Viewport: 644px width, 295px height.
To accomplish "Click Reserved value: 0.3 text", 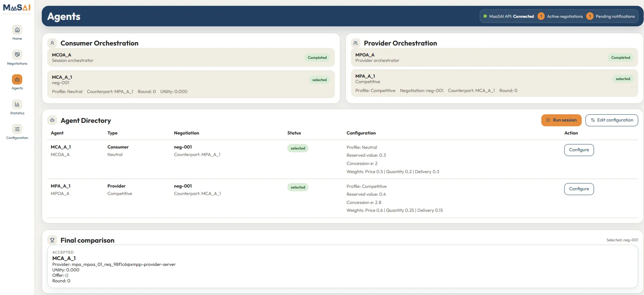I will pos(366,155).
